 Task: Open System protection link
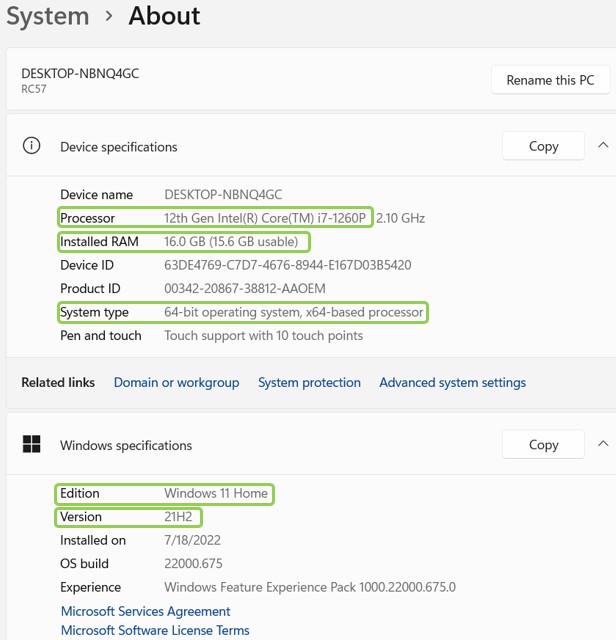pyautogui.click(x=309, y=382)
